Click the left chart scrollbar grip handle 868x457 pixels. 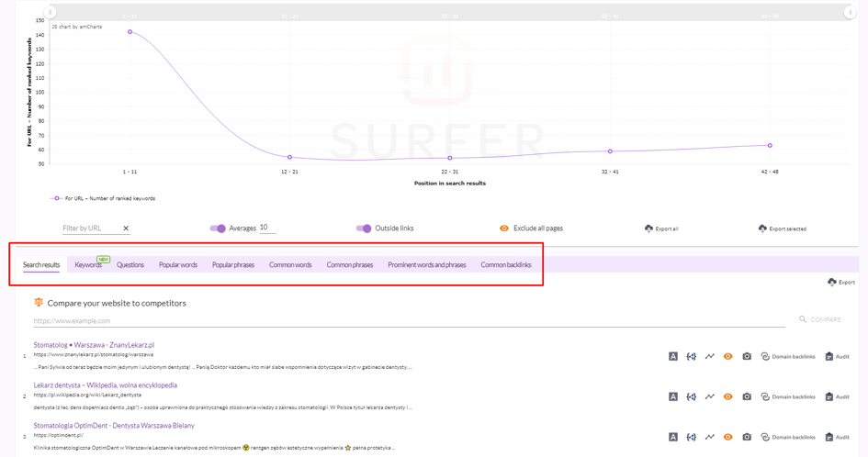[x=51, y=12]
